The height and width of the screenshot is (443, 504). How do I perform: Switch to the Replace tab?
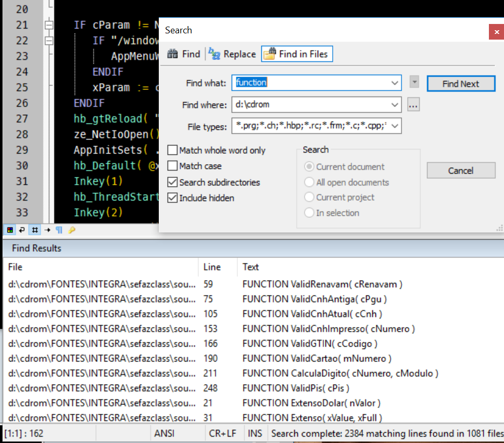click(x=232, y=54)
